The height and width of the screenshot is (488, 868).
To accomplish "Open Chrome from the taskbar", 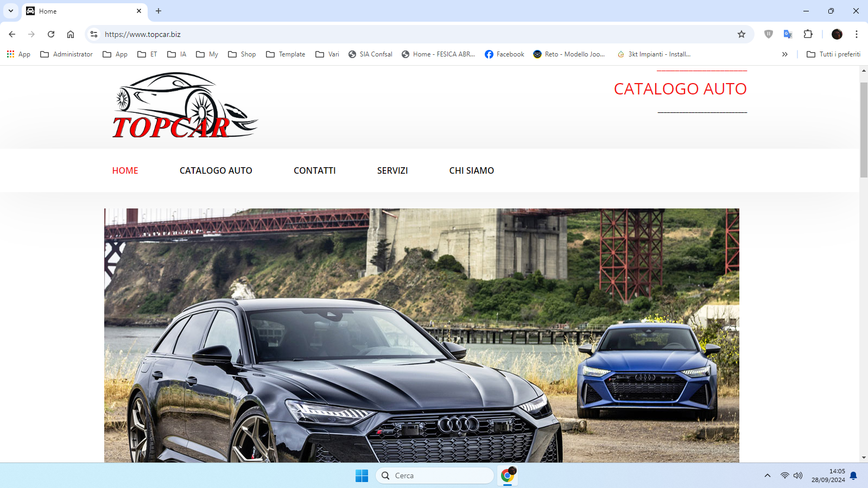I will point(508,476).
